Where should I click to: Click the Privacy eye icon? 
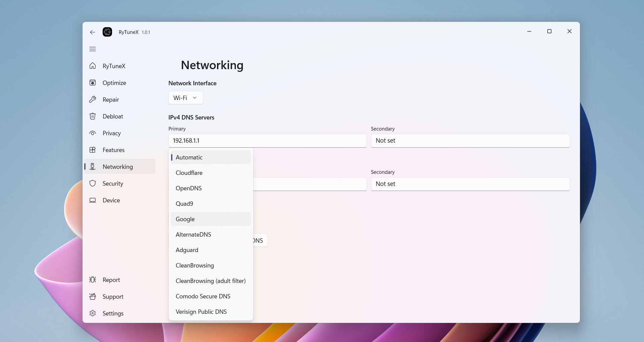(93, 133)
